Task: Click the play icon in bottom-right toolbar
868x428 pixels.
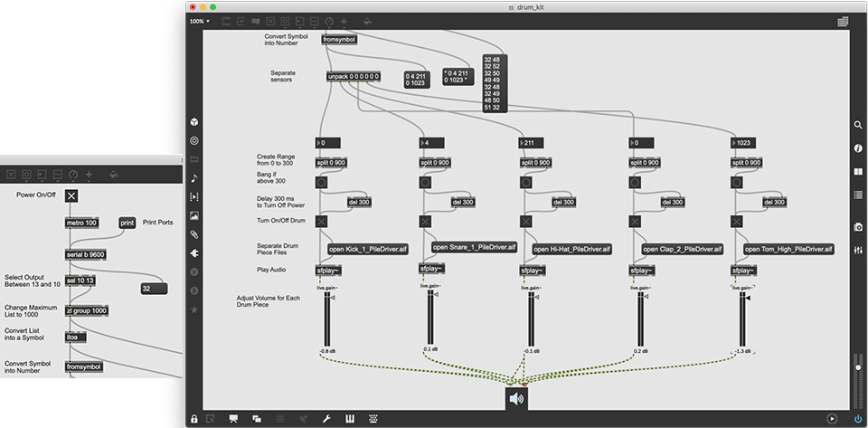Action: 832,419
